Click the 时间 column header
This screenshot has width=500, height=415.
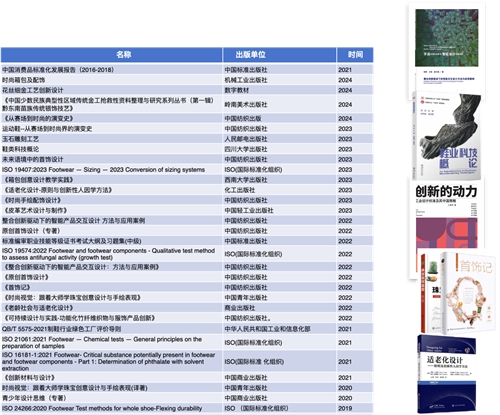point(355,55)
